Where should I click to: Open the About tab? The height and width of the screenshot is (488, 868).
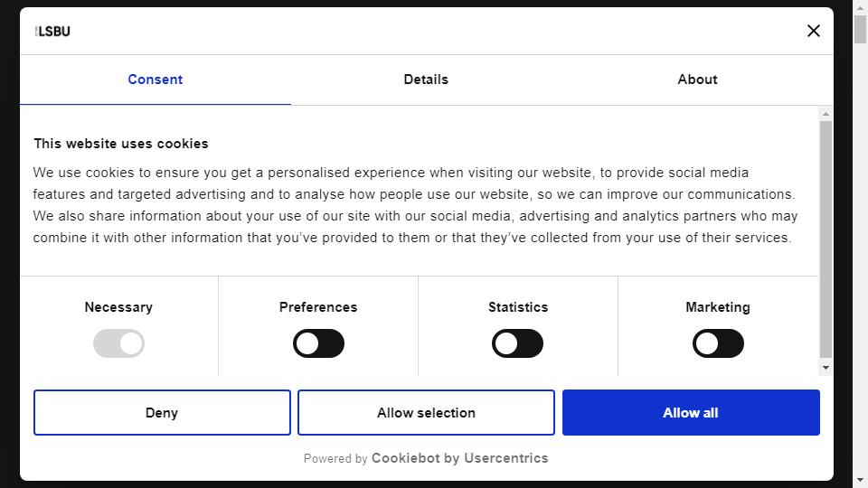(697, 80)
